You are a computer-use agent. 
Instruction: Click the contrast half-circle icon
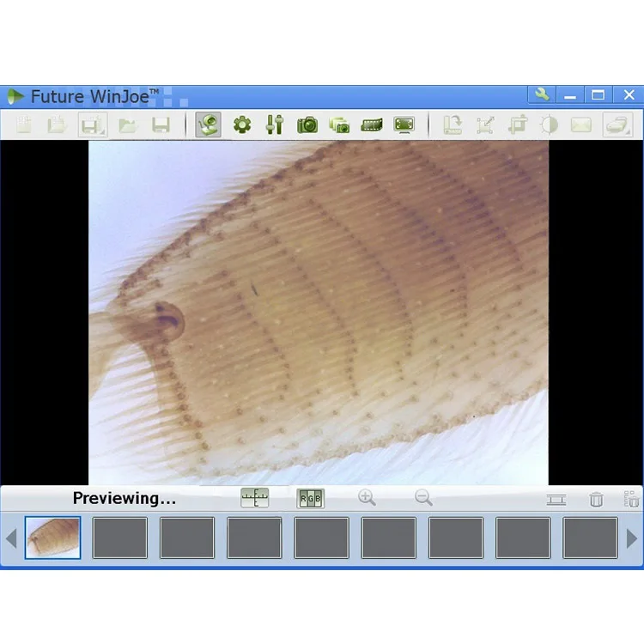click(550, 125)
